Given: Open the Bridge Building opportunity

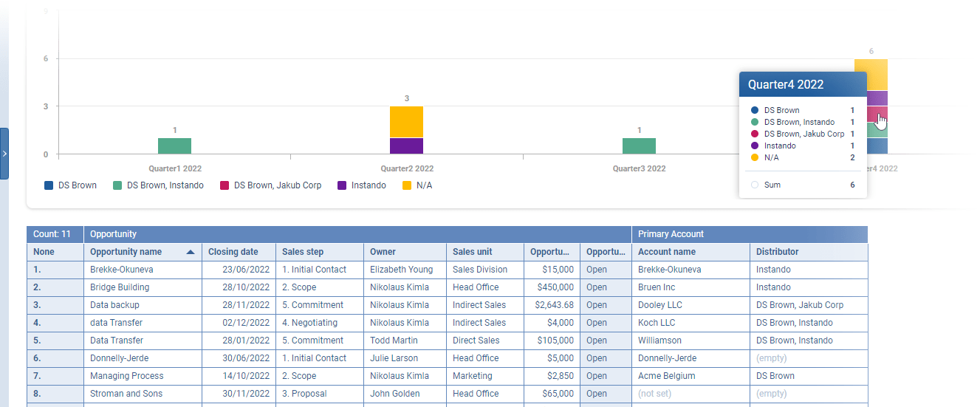Looking at the screenshot, I should 120,287.
